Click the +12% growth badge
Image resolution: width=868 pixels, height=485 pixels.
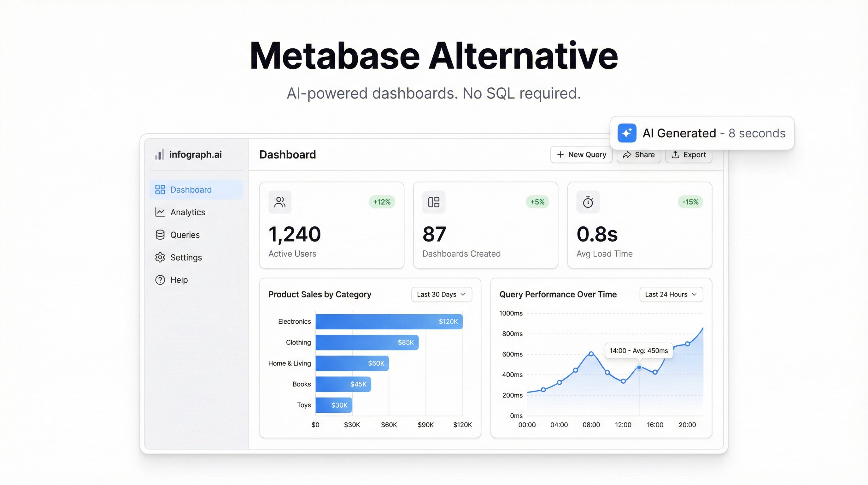point(381,202)
